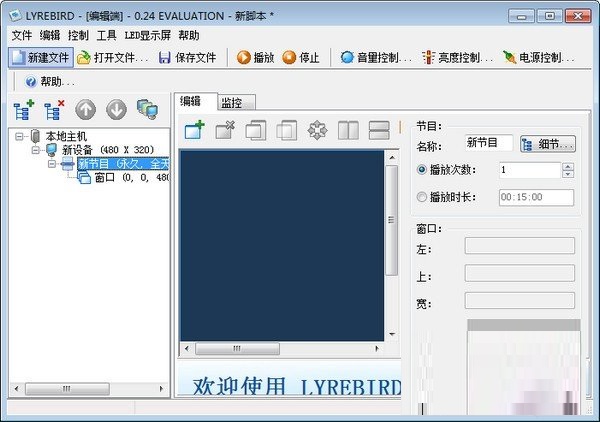Image resolution: width=600 pixels, height=422 pixels.
Task: Switch to the 监控 tab
Action: click(236, 103)
